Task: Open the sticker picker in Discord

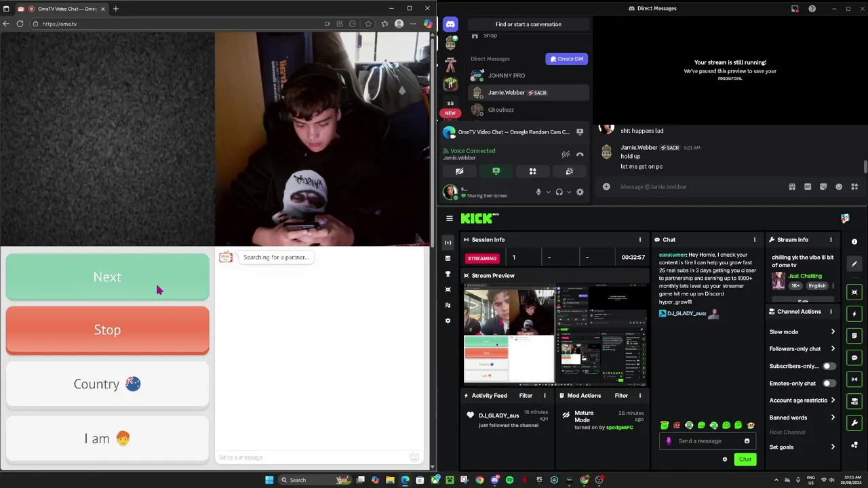Action: [823, 186]
